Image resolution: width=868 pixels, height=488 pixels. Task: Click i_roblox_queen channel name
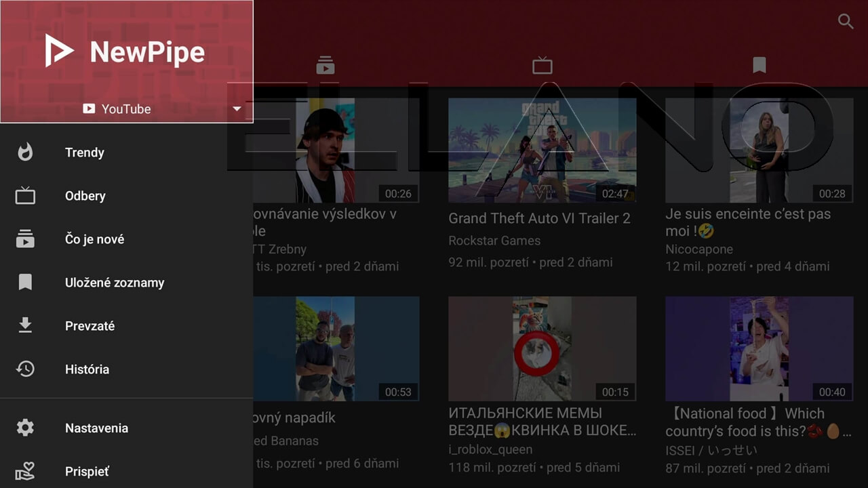(x=490, y=449)
